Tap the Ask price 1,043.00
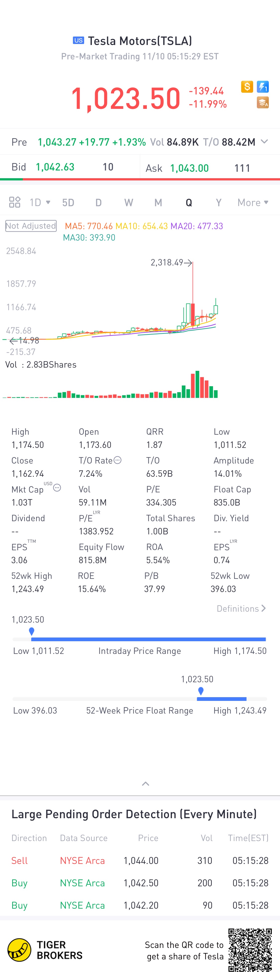The image size is (280, 980). click(189, 168)
